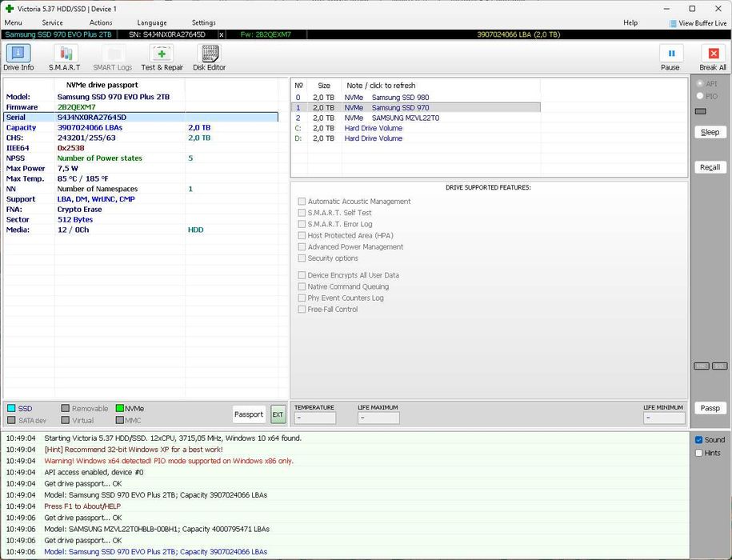Select device 2 SAMSUNG MZVL22T0 row
The image size is (732, 560).
click(x=415, y=118)
